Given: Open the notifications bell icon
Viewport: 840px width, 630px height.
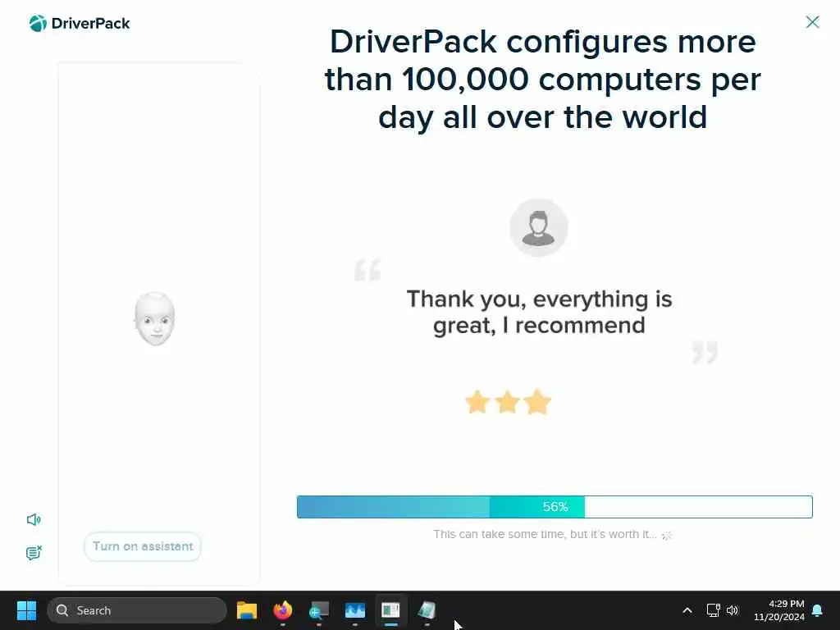Looking at the screenshot, I should 818,610.
